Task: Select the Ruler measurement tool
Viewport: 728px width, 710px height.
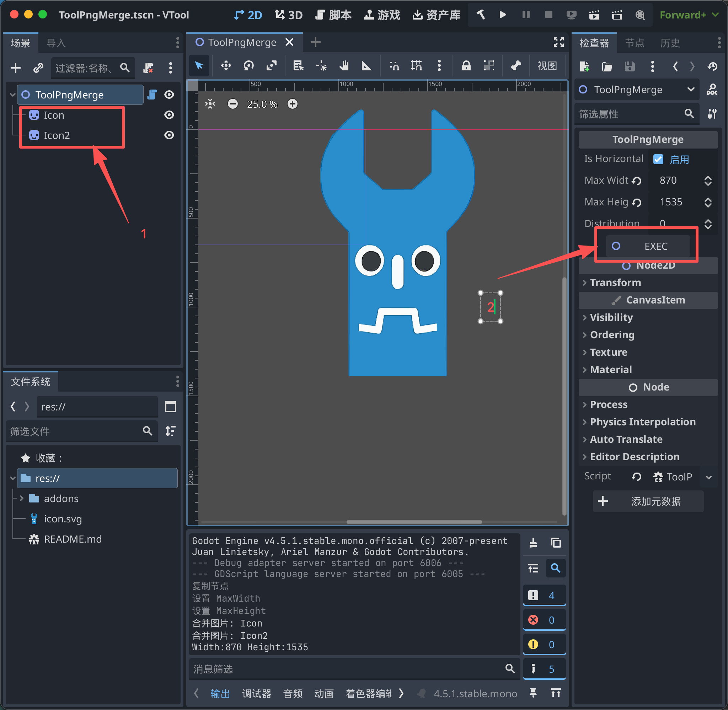Action: click(366, 66)
